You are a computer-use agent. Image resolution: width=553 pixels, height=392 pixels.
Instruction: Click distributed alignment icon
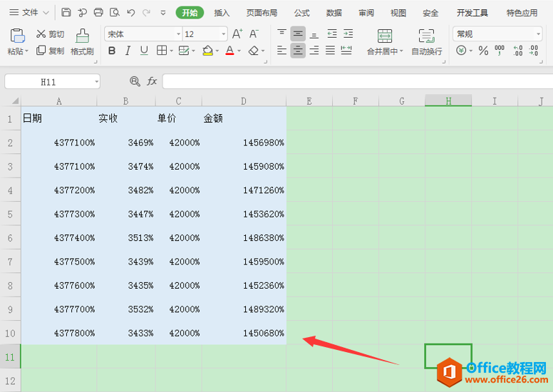(x=346, y=51)
